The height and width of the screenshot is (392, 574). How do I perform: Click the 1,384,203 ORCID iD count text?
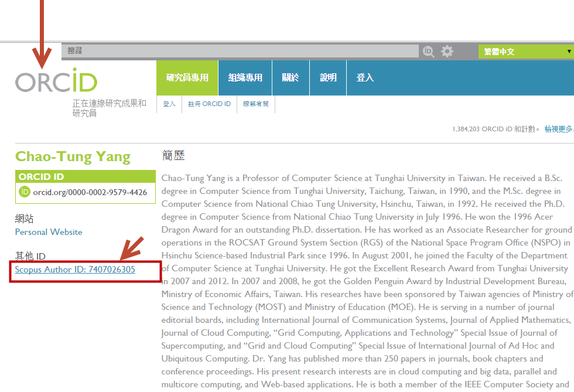(496, 129)
